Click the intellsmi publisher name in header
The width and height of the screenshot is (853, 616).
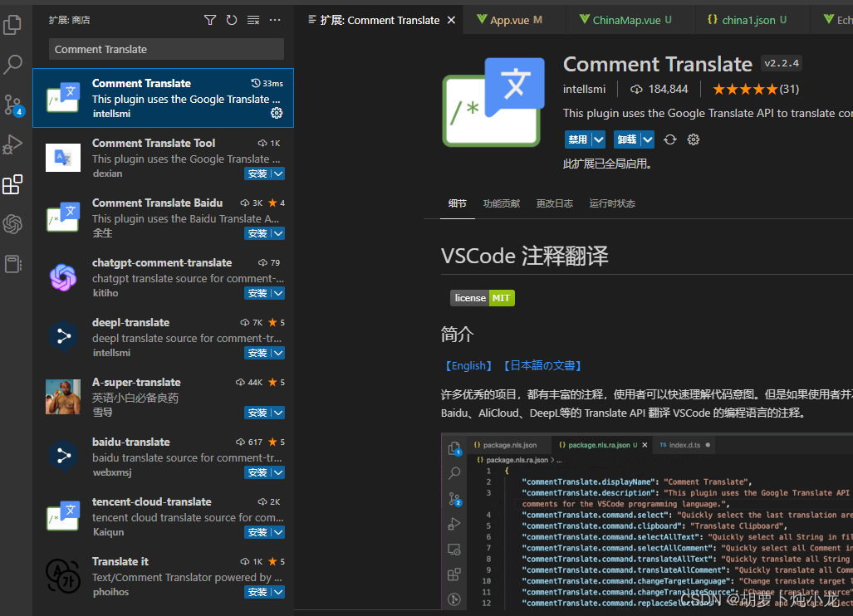pos(584,89)
